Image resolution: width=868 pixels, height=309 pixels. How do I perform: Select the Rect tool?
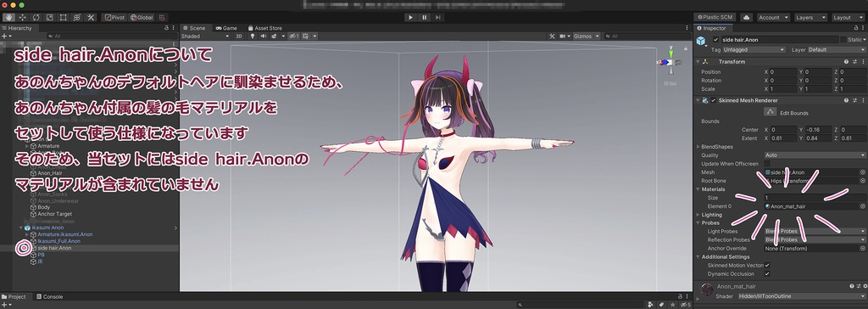click(63, 17)
